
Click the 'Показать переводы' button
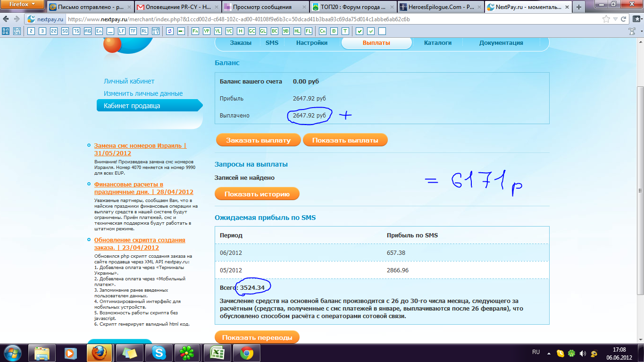(x=257, y=337)
